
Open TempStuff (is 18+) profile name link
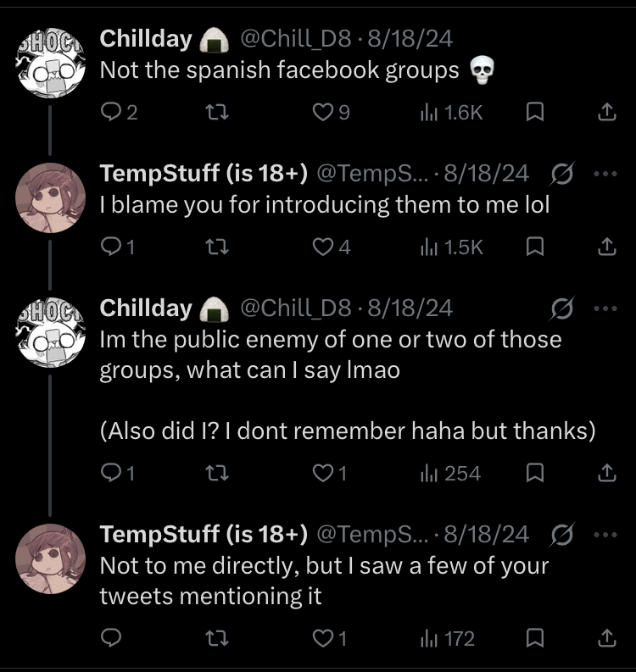pos(204,175)
